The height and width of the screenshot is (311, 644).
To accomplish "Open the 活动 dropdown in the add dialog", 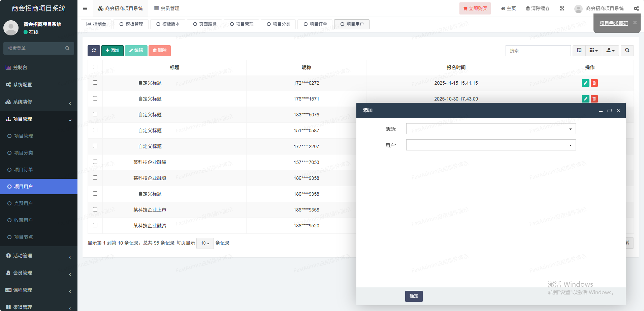I will click(491, 129).
